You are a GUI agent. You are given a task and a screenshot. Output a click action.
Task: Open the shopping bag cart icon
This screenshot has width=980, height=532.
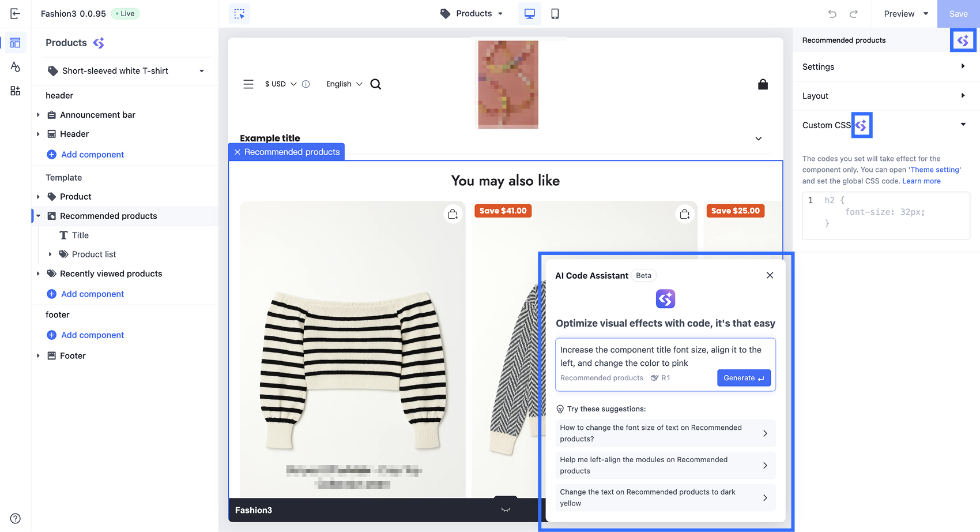coord(763,84)
